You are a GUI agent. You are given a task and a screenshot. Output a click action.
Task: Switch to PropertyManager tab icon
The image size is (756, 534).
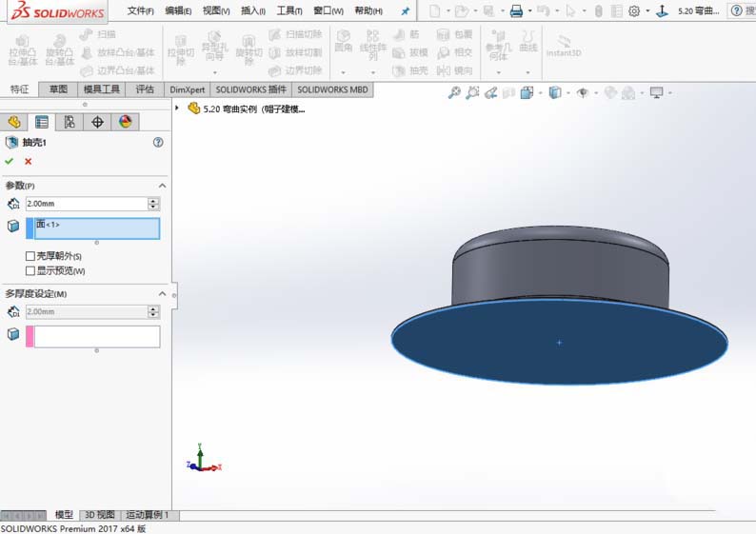[42, 122]
